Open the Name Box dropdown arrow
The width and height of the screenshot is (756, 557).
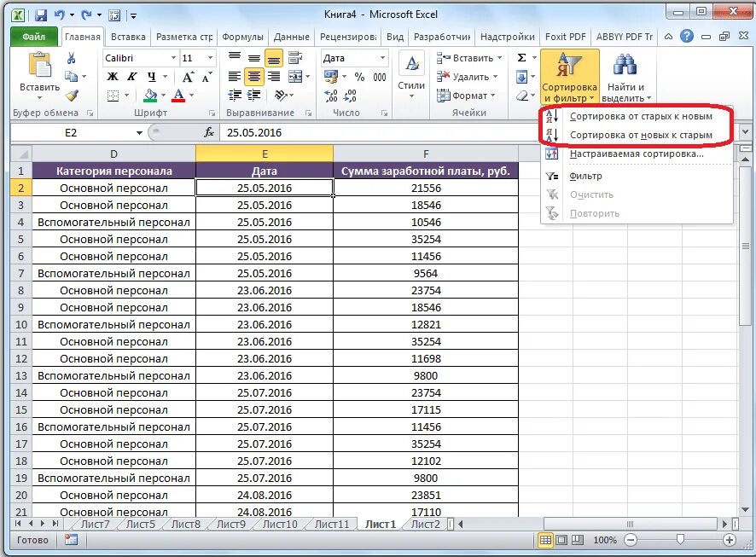point(139,132)
